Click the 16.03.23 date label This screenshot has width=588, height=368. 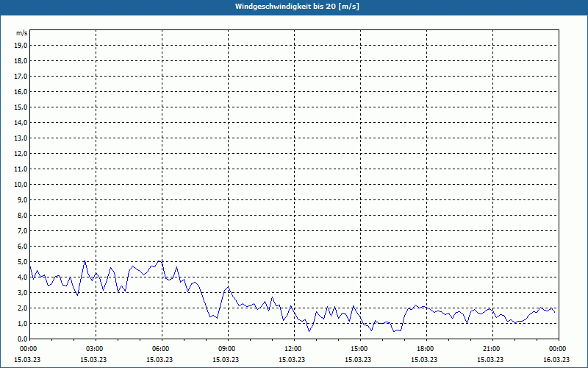click(x=556, y=359)
